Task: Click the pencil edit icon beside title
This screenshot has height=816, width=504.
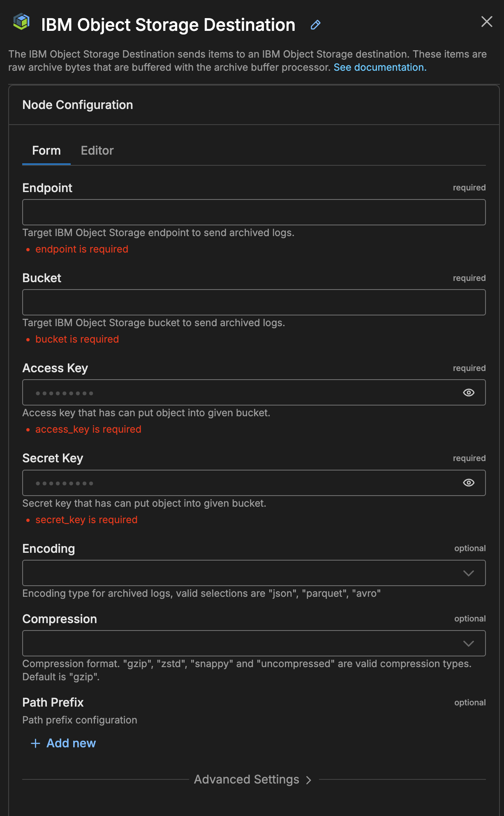Action: pyautogui.click(x=315, y=25)
